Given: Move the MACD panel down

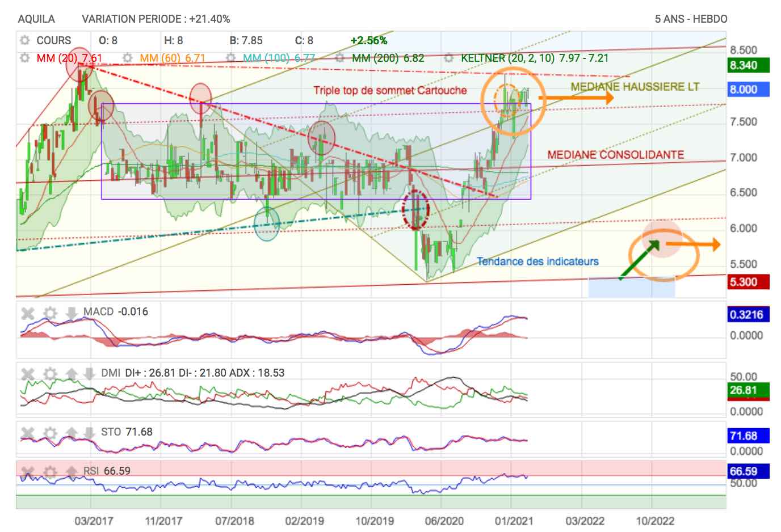Looking at the screenshot, I should (x=72, y=313).
